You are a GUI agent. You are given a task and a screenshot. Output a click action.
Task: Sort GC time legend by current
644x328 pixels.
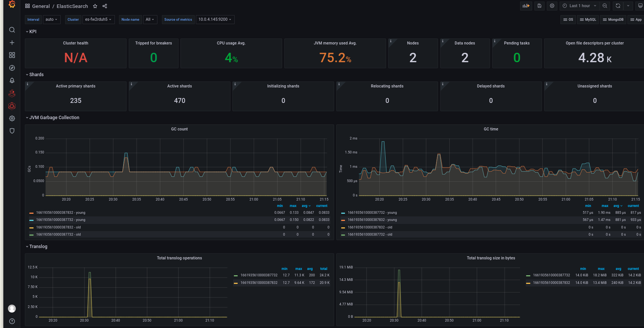tap(633, 206)
